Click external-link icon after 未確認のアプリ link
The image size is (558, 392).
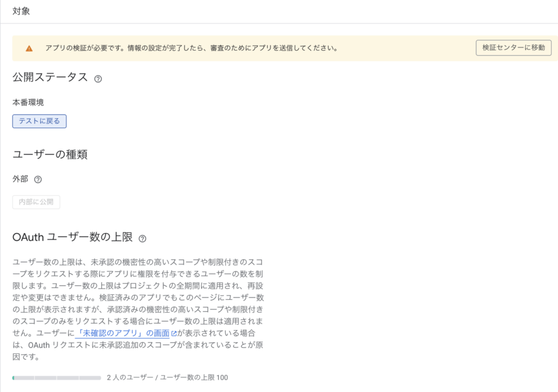(x=174, y=333)
